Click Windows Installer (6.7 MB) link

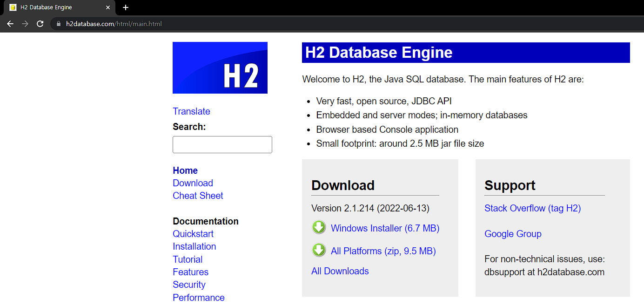(x=385, y=228)
